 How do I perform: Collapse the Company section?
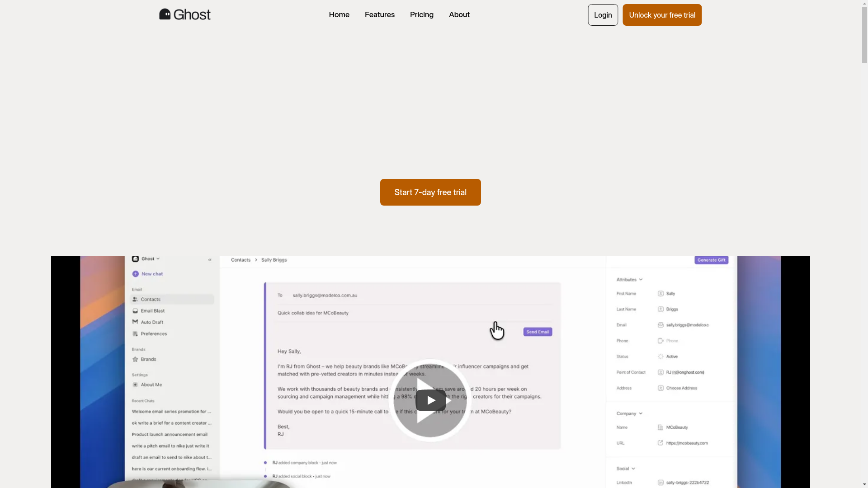pyautogui.click(x=629, y=413)
